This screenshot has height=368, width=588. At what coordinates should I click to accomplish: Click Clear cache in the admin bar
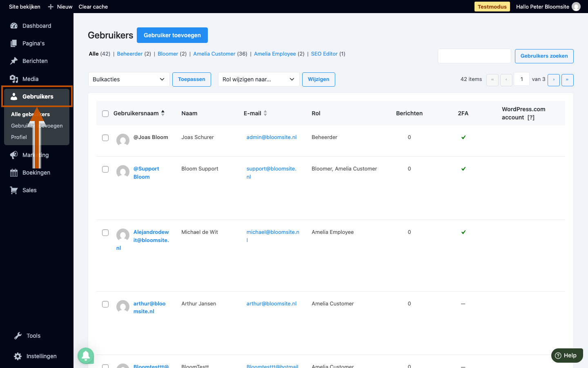[93, 7]
